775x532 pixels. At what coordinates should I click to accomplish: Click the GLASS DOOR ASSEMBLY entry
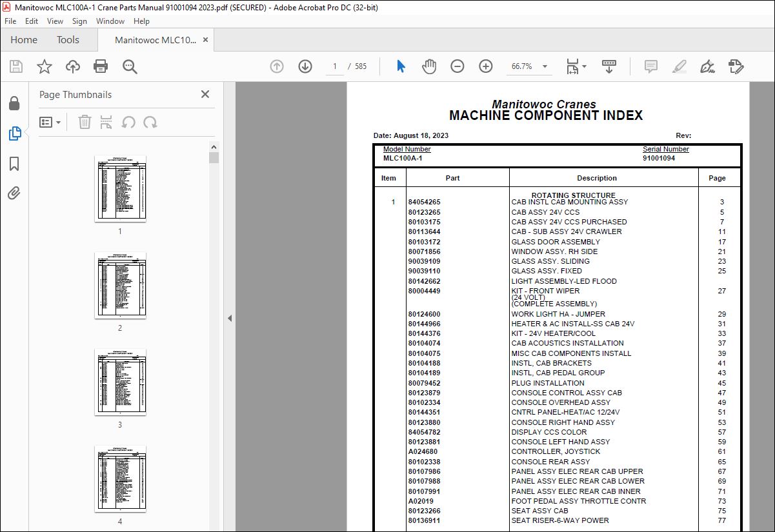point(556,242)
